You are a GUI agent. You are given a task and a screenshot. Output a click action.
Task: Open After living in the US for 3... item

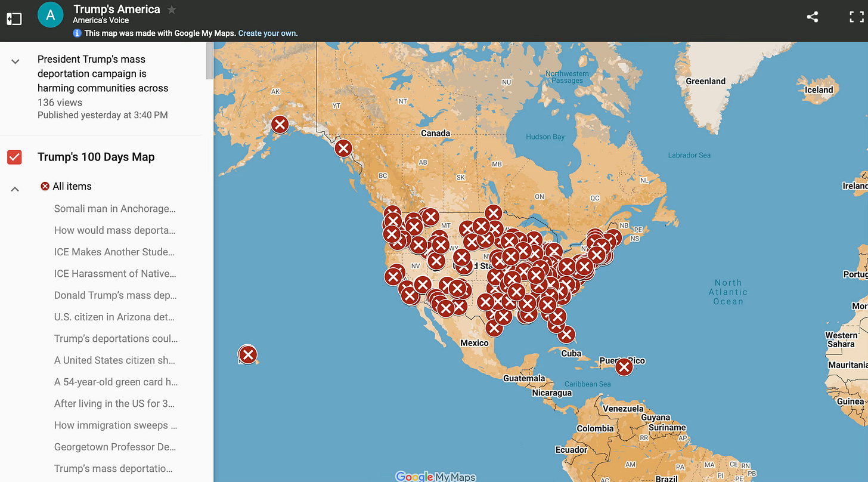tap(114, 403)
